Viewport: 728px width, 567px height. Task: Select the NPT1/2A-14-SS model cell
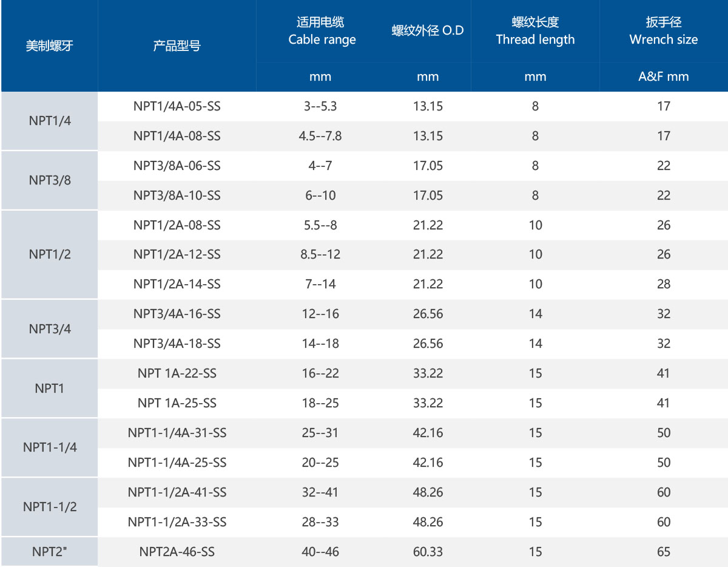coord(177,284)
